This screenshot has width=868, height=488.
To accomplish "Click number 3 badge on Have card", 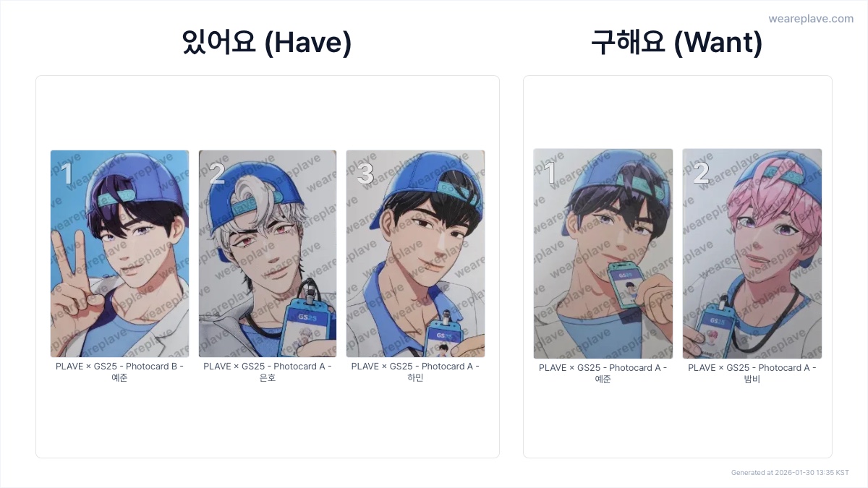I will click(x=365, y=174).
